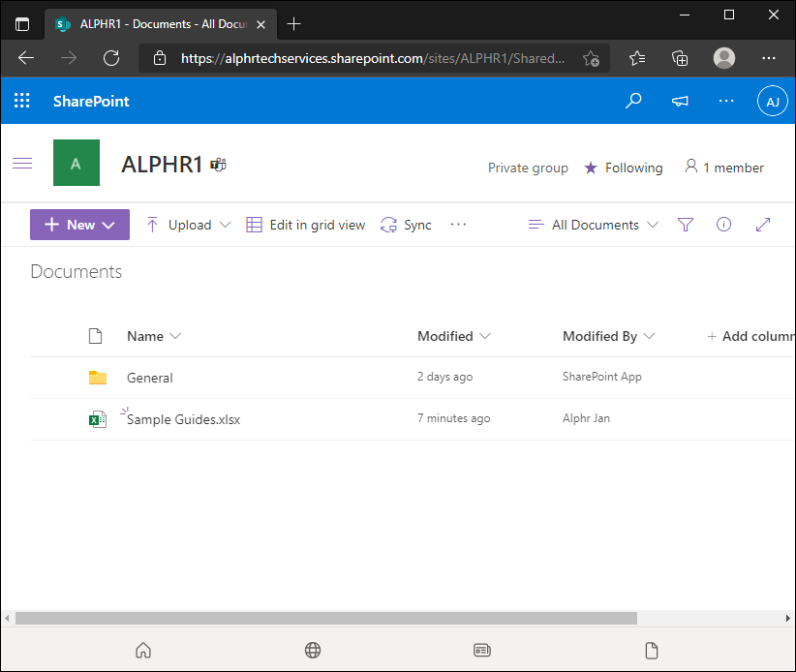The width and height of the screenshot is (796, 672).
Task: Open the New dropdown button
Action: (x=79, y=225)
